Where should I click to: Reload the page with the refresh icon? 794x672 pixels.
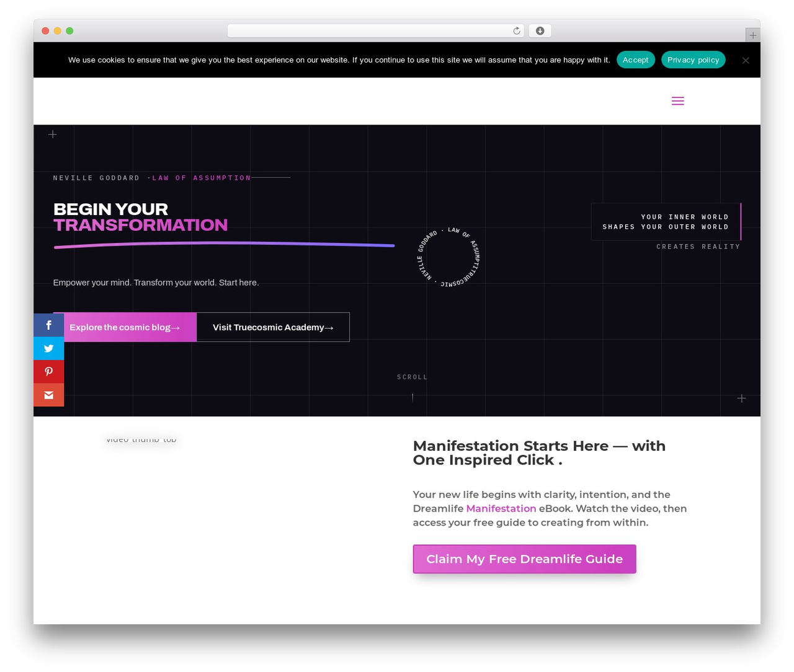516,31
